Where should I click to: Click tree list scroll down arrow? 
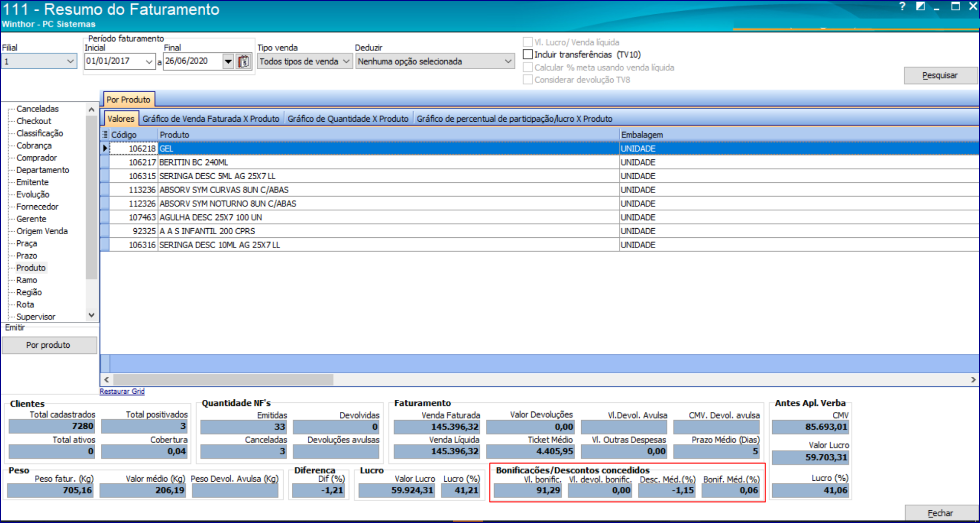(91, 315)
